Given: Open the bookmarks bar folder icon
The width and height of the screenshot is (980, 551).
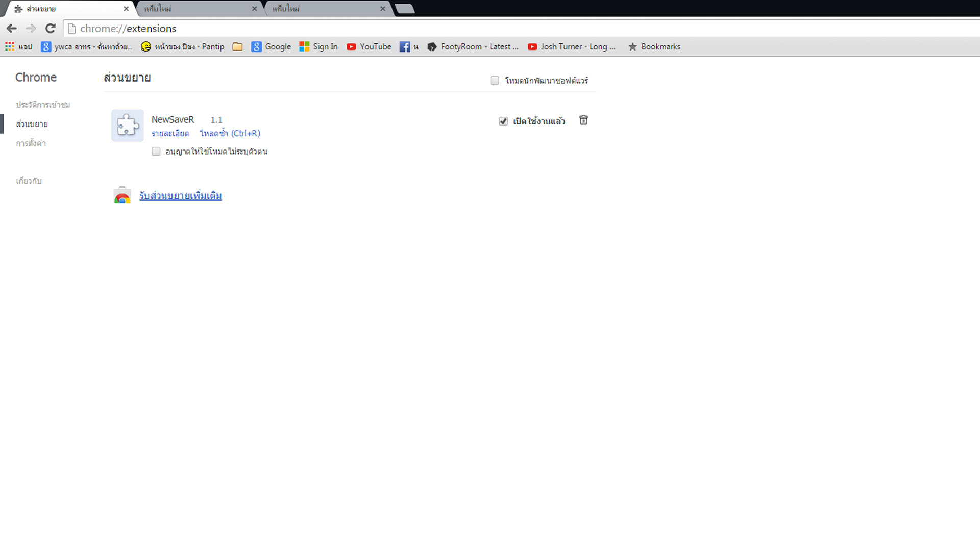Looking at the screenshot, I should [237, 46].
